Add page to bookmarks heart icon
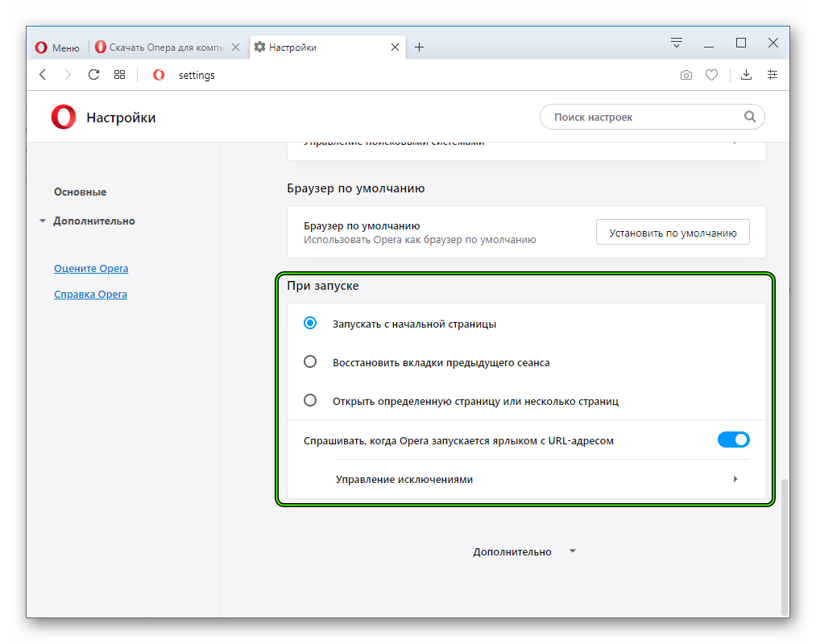816x644 pixels. (x=711, y=75)
